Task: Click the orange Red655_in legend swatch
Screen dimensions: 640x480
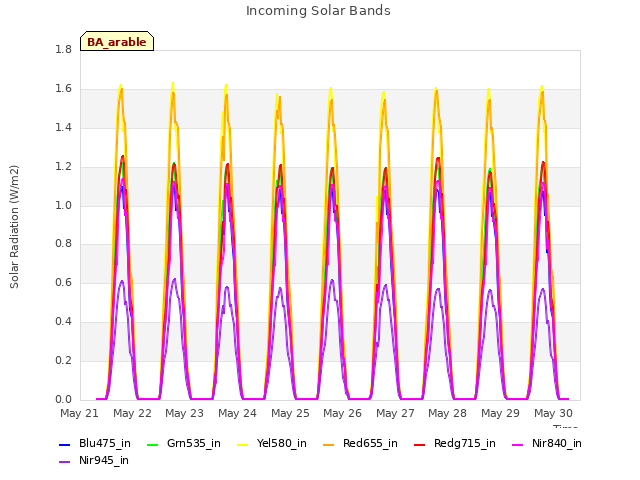Action: coord(329,444)
